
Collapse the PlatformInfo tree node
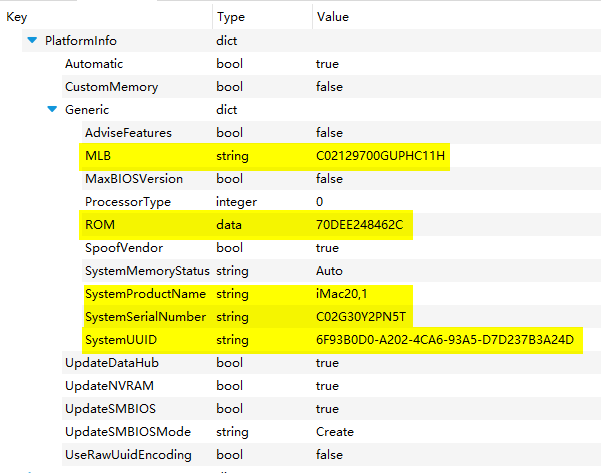coord(34,41)
